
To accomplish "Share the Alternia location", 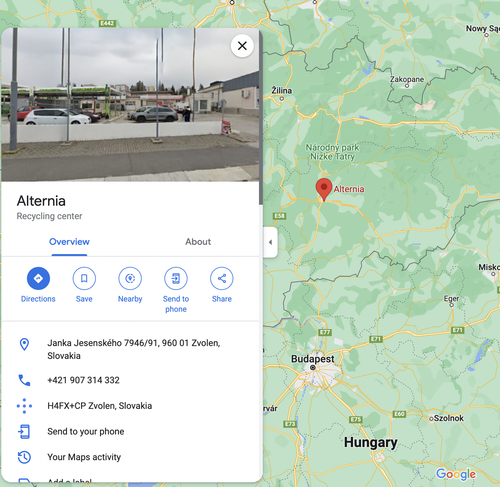I will (222, 278).
